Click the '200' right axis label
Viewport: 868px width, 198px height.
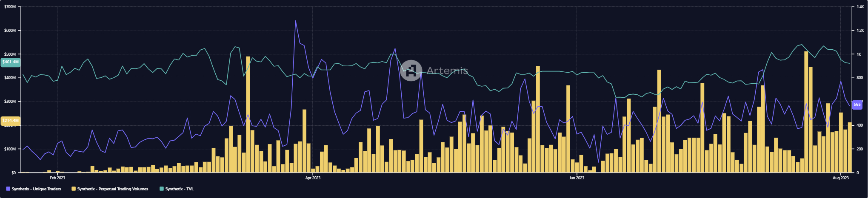coord(860,149)
